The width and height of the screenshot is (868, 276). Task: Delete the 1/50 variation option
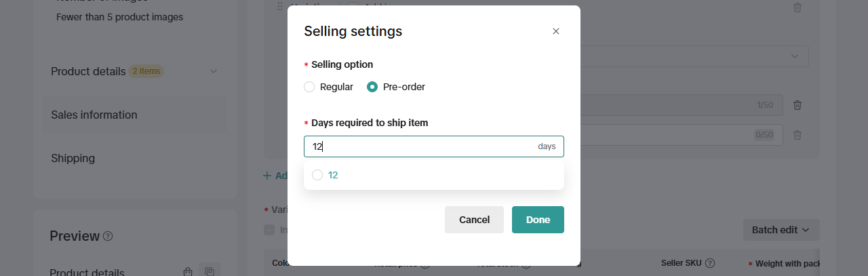pyautogui.click(x=797, y=105)
